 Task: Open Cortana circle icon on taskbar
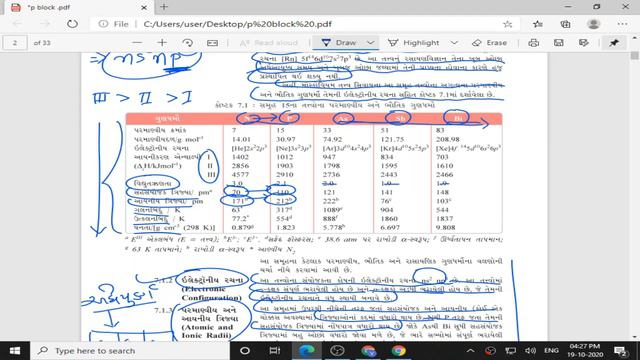[x=245, y=351]
